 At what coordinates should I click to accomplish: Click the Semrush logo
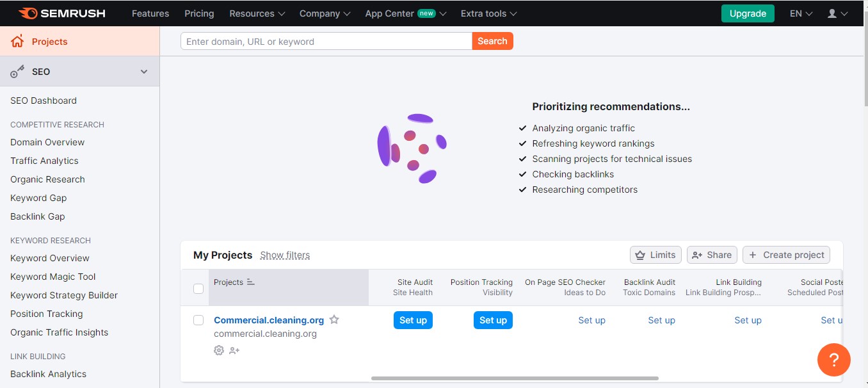(62, 13)
